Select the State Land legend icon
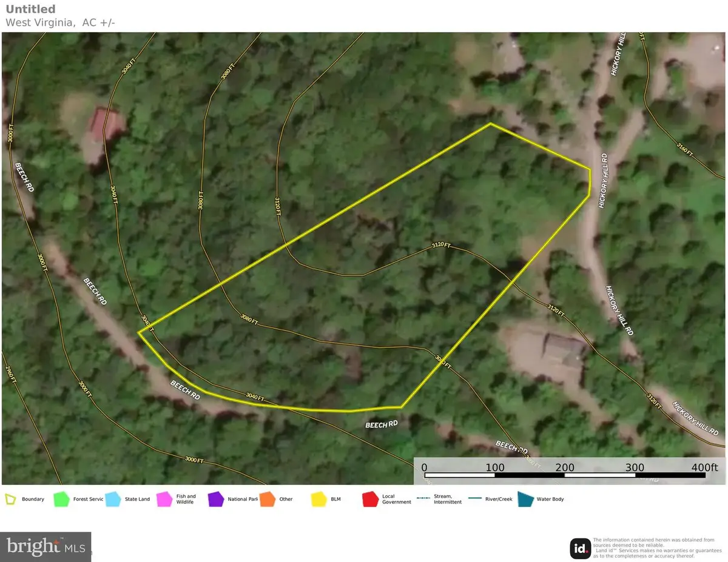This screenshot has height=562, width=728. coord(112,499)
